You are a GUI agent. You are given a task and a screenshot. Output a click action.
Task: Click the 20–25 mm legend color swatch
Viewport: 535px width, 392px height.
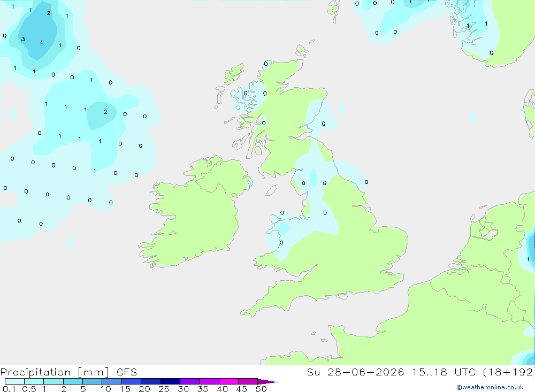[151, 381]
